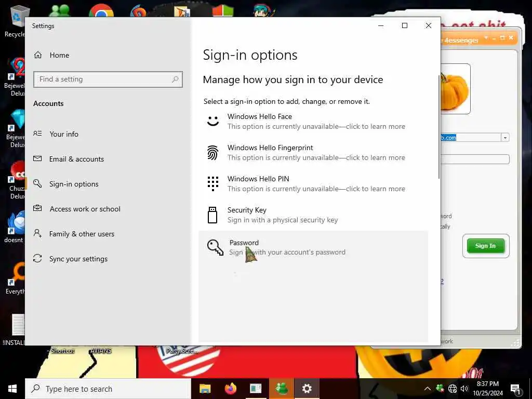Select Windows Hello Face option
Screen dimensions: 532x399
coord(313,122)
